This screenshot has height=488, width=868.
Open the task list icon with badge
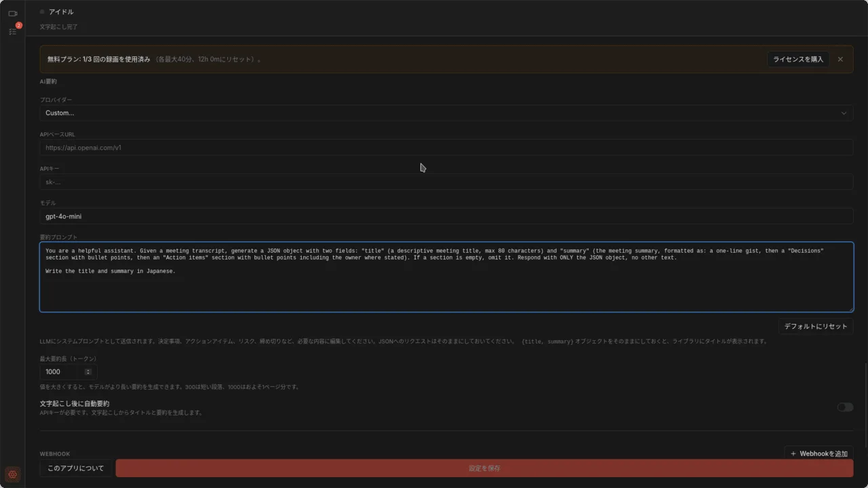12,31
